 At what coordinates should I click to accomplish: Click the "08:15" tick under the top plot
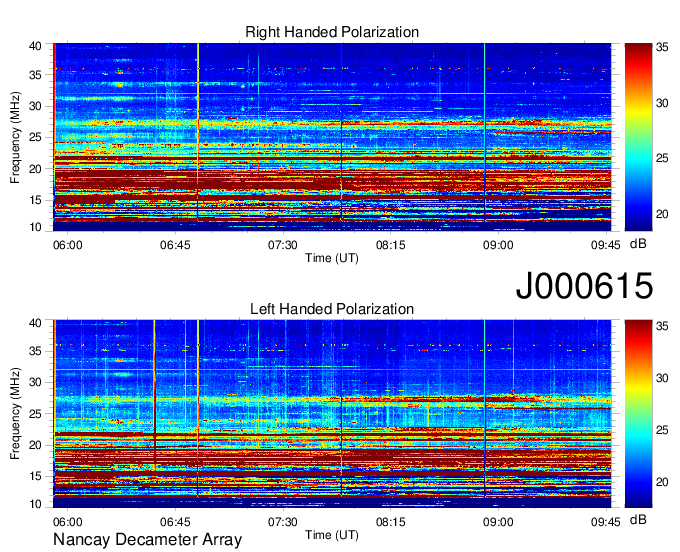[391, 245]
